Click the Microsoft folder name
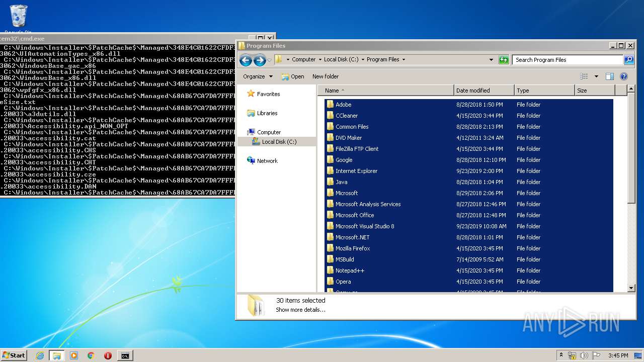The image size is (644, 362). (347, 193)
